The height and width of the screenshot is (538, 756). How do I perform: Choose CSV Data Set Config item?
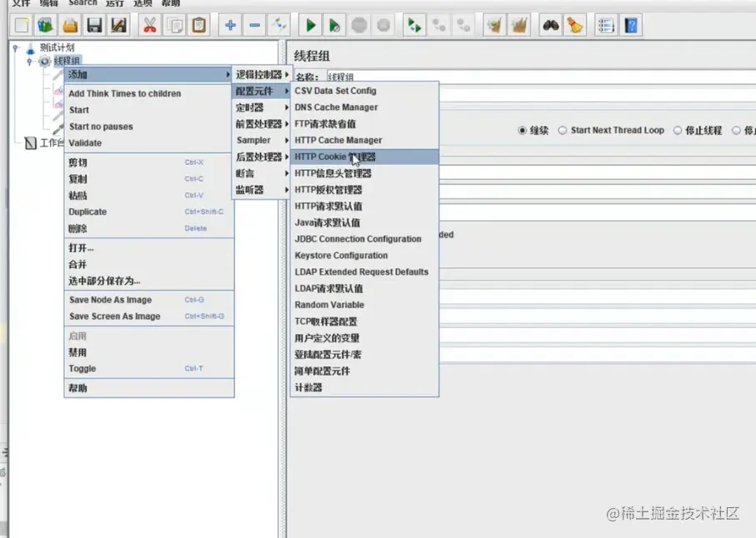point(364,91)
